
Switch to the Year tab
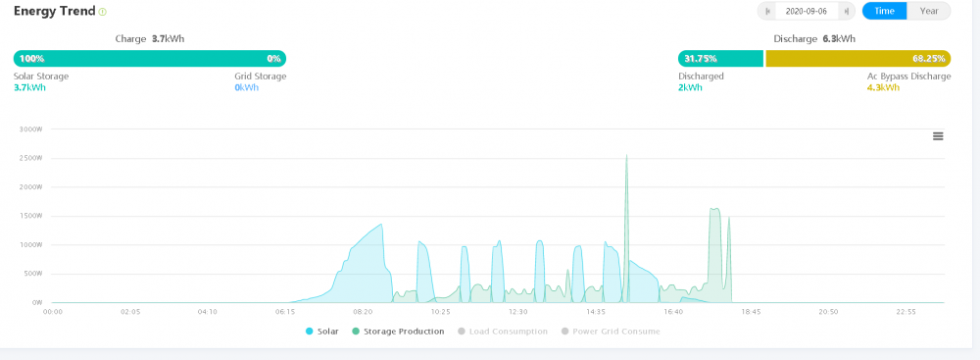[929, 11]
